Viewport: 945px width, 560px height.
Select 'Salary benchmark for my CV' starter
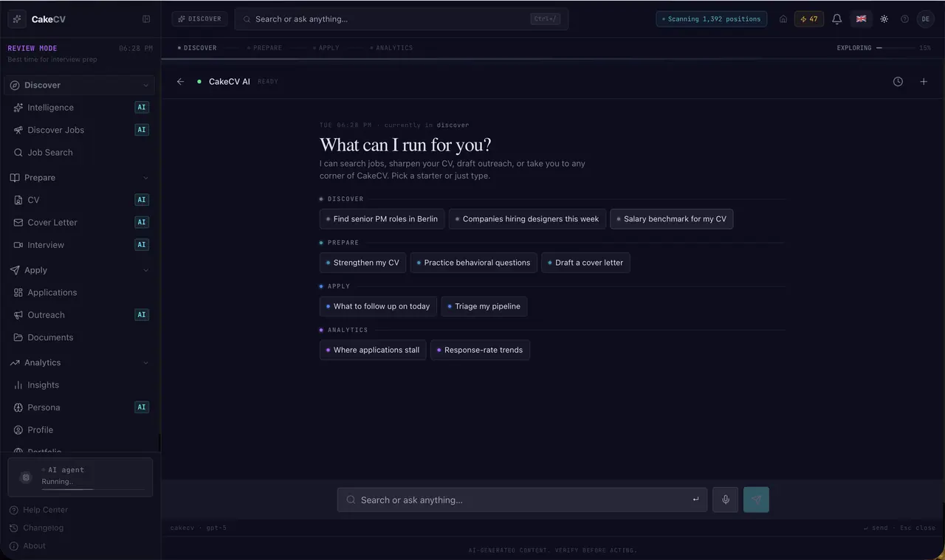[x=672, y=219]
